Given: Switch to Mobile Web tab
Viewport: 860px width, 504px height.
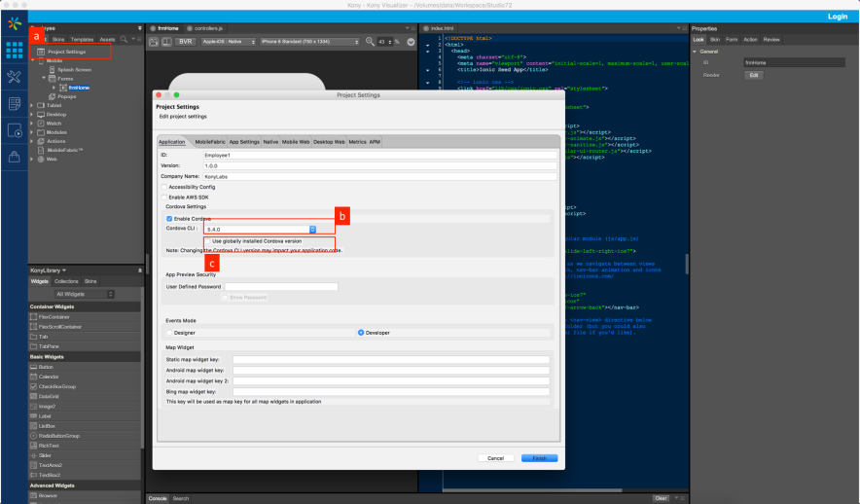Looking at the screenshot, I should pyautogui.click(x=296, y=142).
